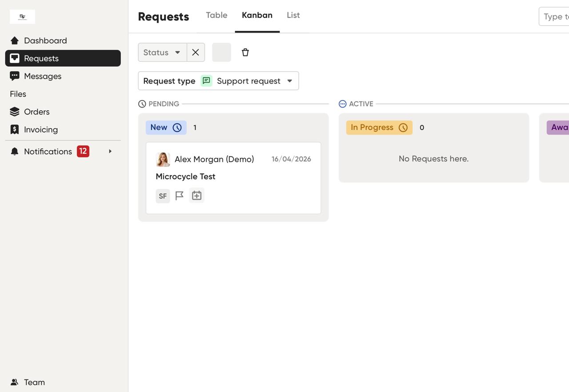This screenshot has width=569, height=392.
Task: Click the clock icon in the New badge
Action: coord(177,128)
